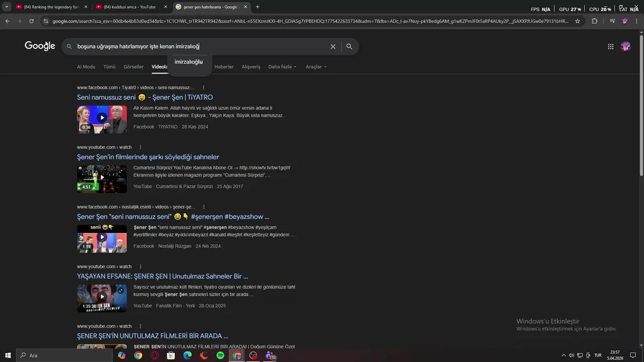This screenshot has height=362, width=644.
Task: Switch to Alışveriş results tab
Action: pos(251,67)
